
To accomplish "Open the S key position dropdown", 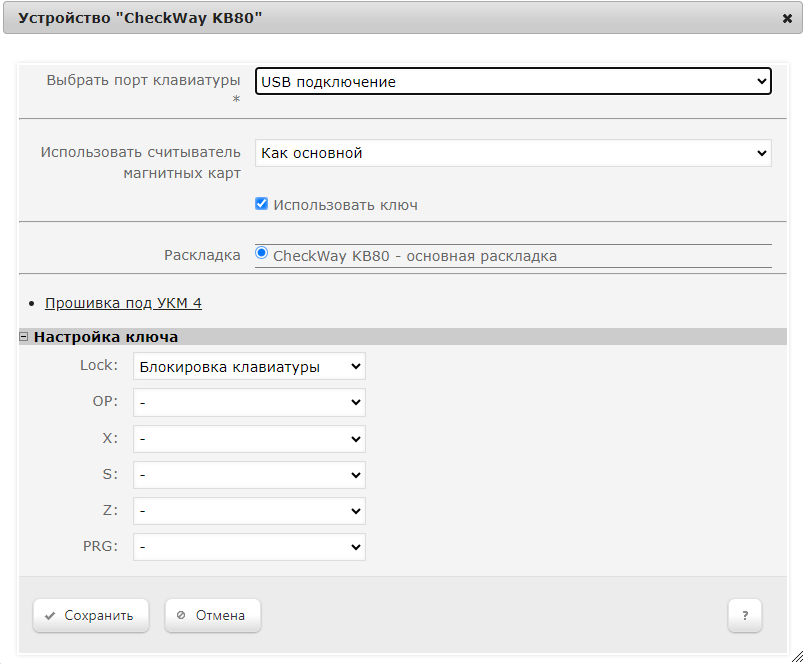I will tap(249, 474).
